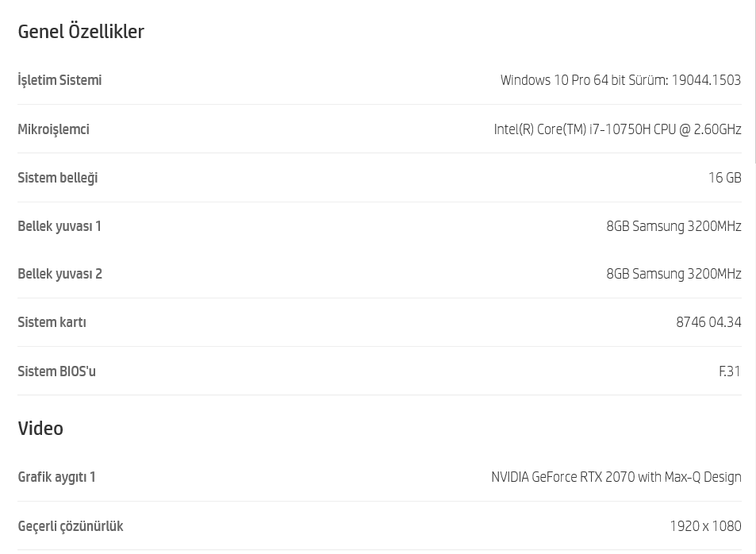The width and height of the screenshot is (756, 554).
Task: Select the Mikroişlemci row label
Action: coord(53,129)
